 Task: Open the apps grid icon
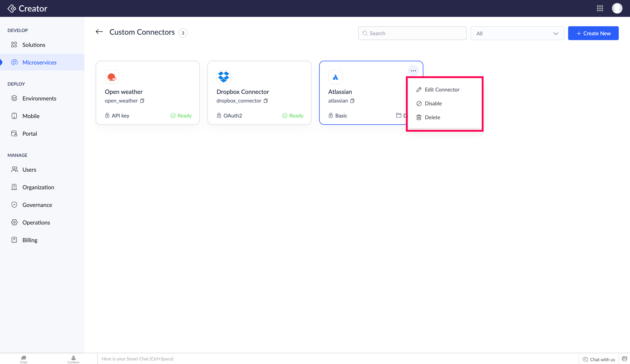tap(600, 8)
